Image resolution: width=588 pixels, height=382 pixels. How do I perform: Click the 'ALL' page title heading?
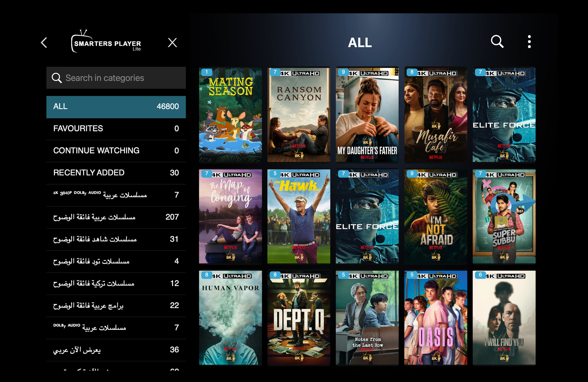pos(360,42)
